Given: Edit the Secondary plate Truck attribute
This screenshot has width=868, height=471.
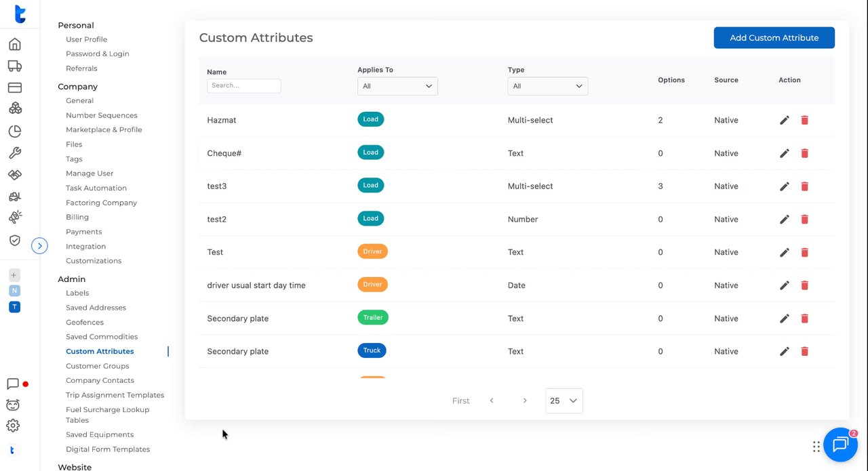Looking at the screenshot, I should pos(785,351).
